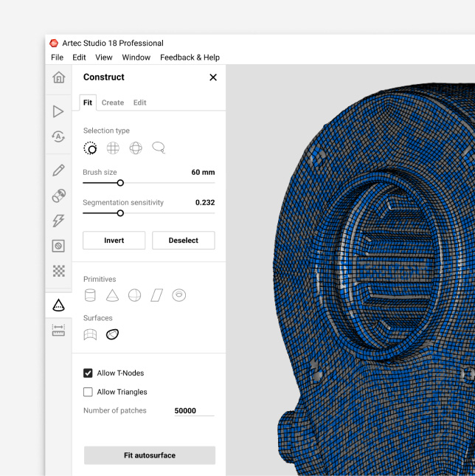Open the Tools lightning bolt icon
The width and height of the screenshot is (475, 476).
58,221
